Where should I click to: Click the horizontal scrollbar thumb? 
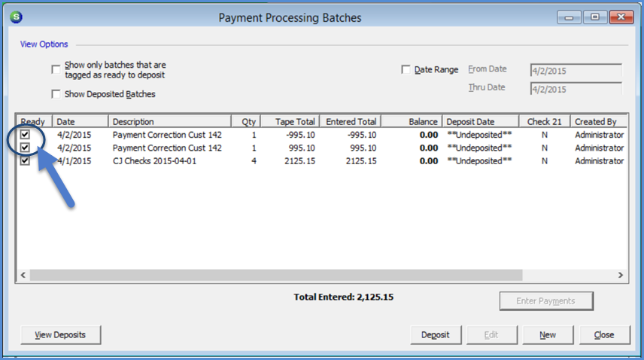tap(276, 275)
